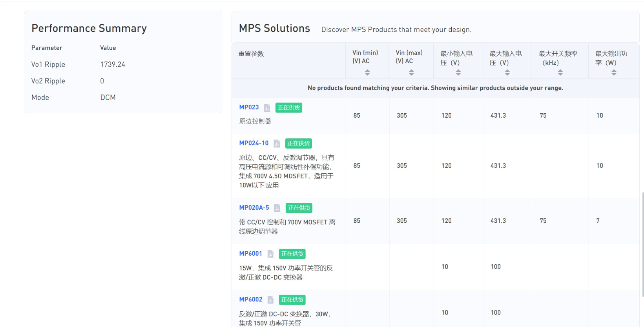Select the Vo1 Ripple value 1739.24

113,64
